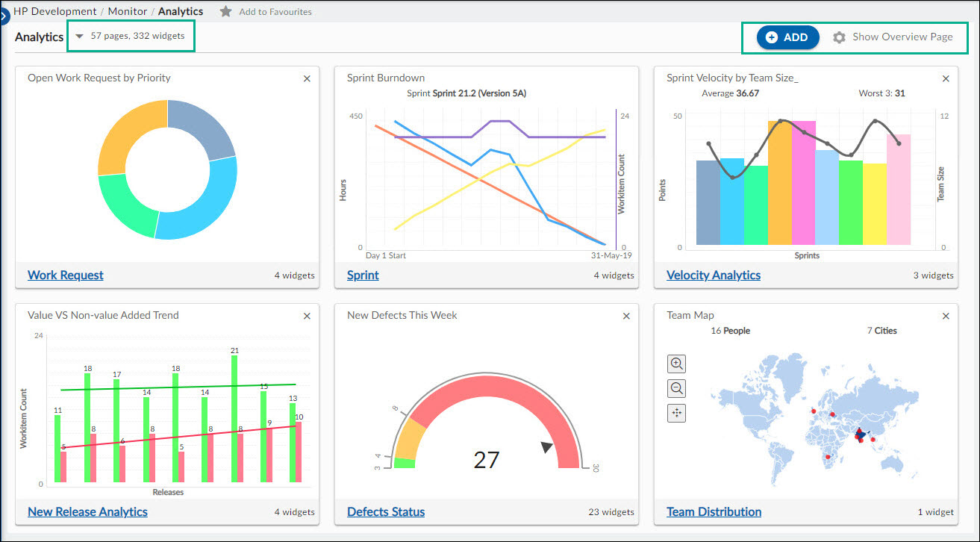This screenshot has width=980, height=542.
Task: Navigate to Monitor via breadcrumb
Action: [127, 10]
